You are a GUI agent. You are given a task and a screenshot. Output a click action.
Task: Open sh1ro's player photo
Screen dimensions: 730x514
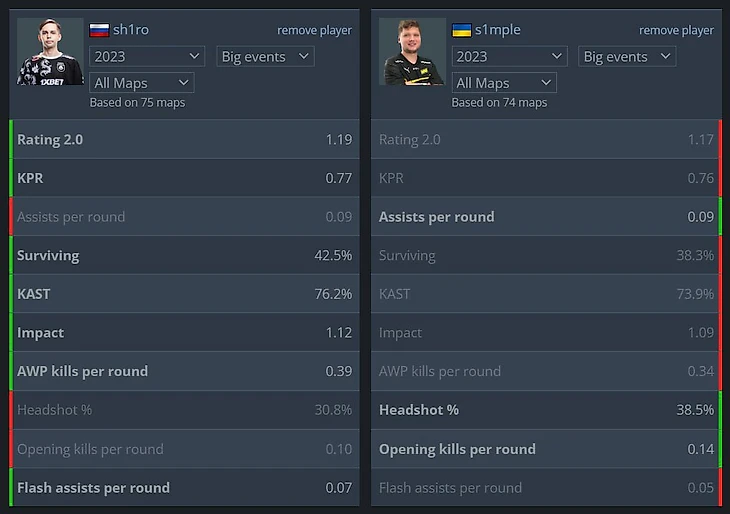(50, 52)
